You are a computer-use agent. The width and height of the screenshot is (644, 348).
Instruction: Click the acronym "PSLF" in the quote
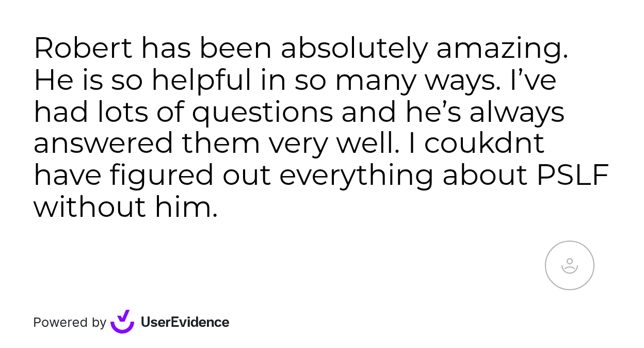(x=573, y=175)
